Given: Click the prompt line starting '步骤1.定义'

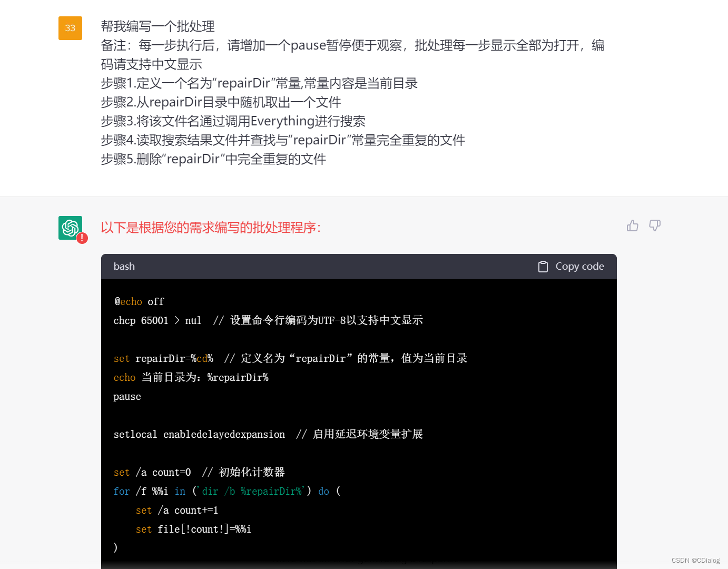Looking at the screenshot, I should coord(259,83).
